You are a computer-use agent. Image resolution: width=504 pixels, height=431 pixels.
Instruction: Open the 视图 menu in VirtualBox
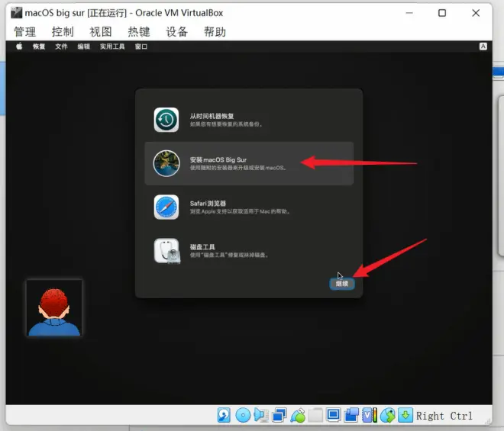(101, 32)
